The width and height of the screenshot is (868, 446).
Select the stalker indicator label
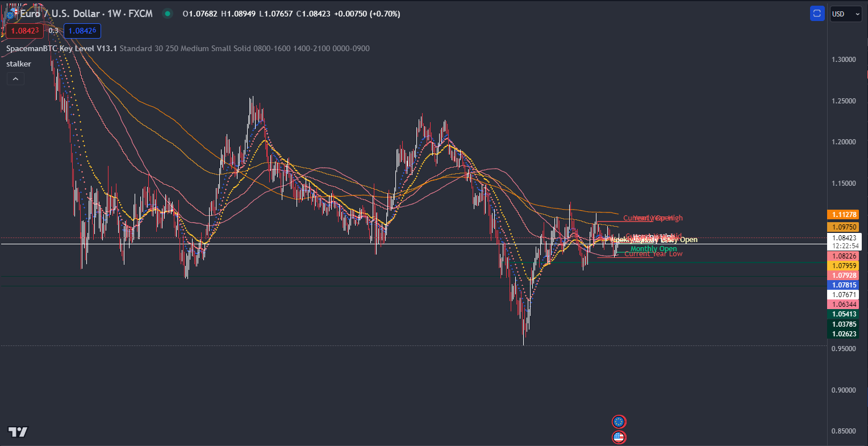pos(19,64)
